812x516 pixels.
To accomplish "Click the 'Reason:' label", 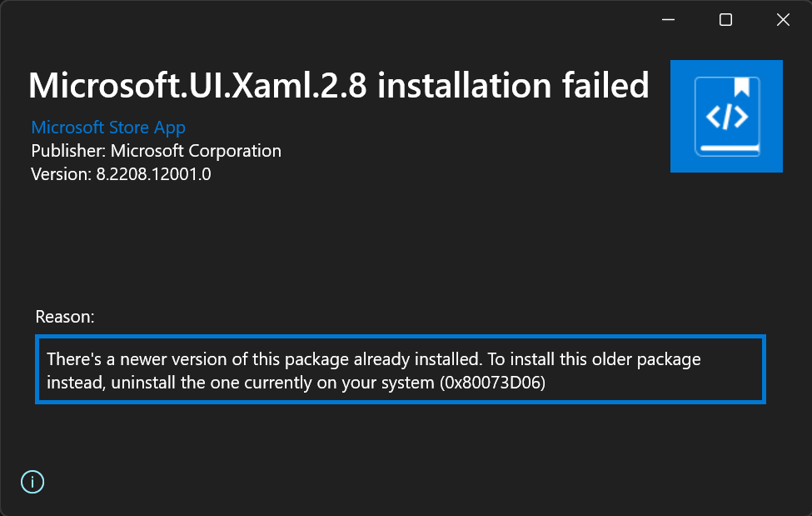I will (65, 317).
